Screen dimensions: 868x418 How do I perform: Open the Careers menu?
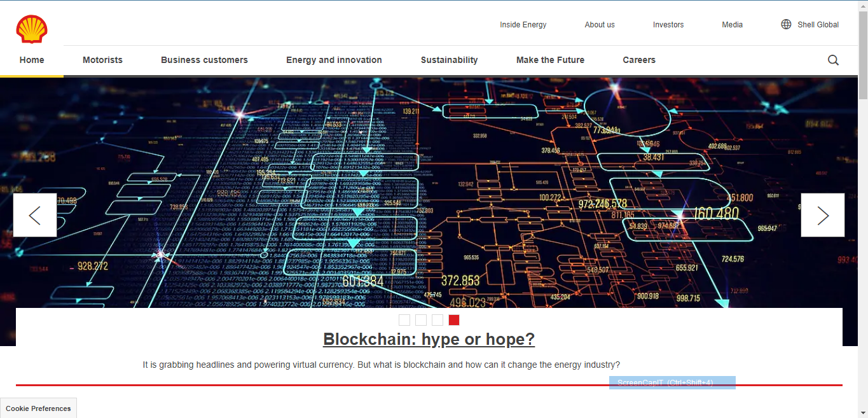[639, 60]
